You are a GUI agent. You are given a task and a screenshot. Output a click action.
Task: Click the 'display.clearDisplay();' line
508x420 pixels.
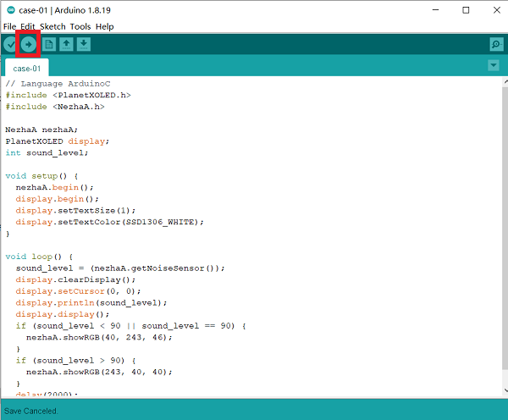tap(75, 279)
